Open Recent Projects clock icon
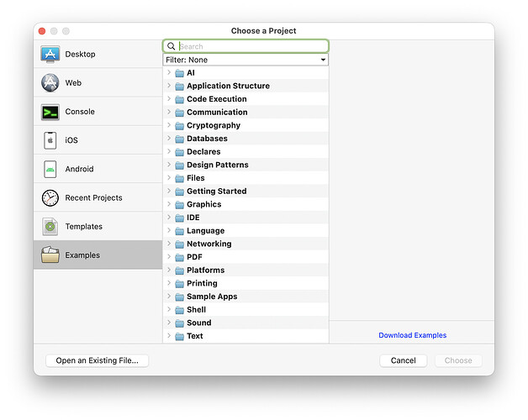 pyautogui.click(x=50, y=198)
